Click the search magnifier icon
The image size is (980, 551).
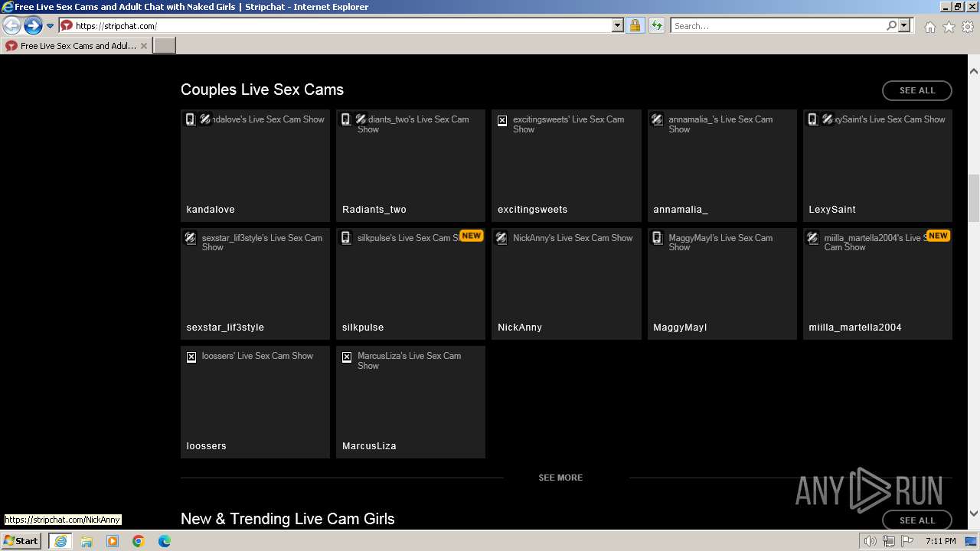point(891,26)
